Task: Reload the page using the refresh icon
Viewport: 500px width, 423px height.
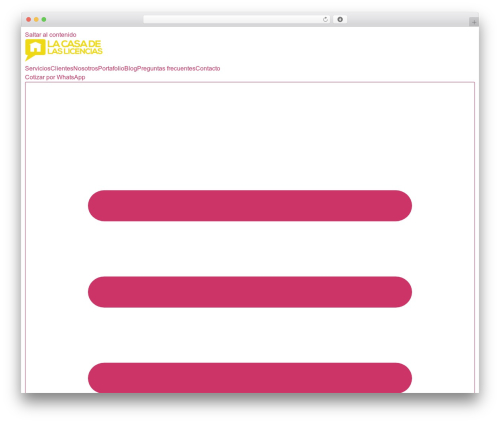Action: (x=325, y=20)
